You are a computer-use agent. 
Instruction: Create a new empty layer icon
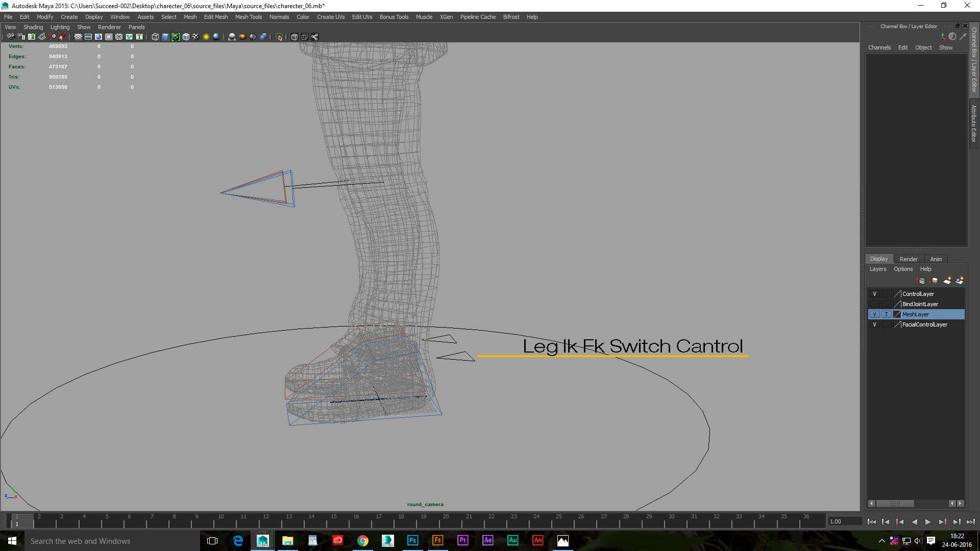pos(947,281)
